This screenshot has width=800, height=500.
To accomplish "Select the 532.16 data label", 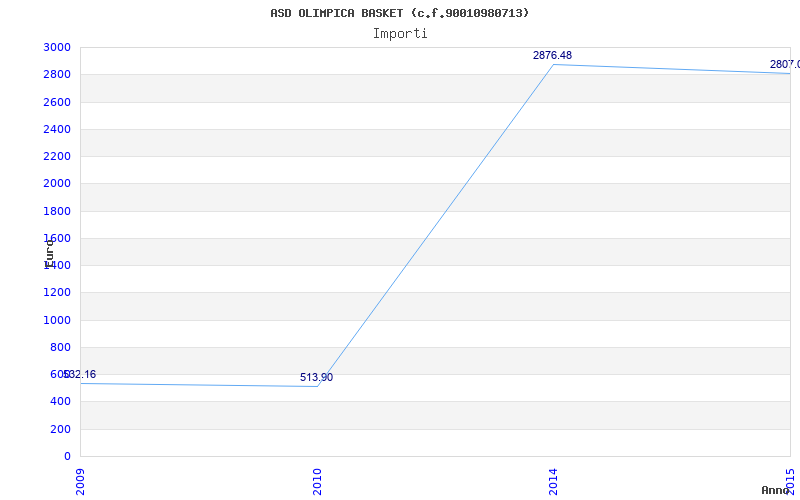I will (x=80, y=374).
